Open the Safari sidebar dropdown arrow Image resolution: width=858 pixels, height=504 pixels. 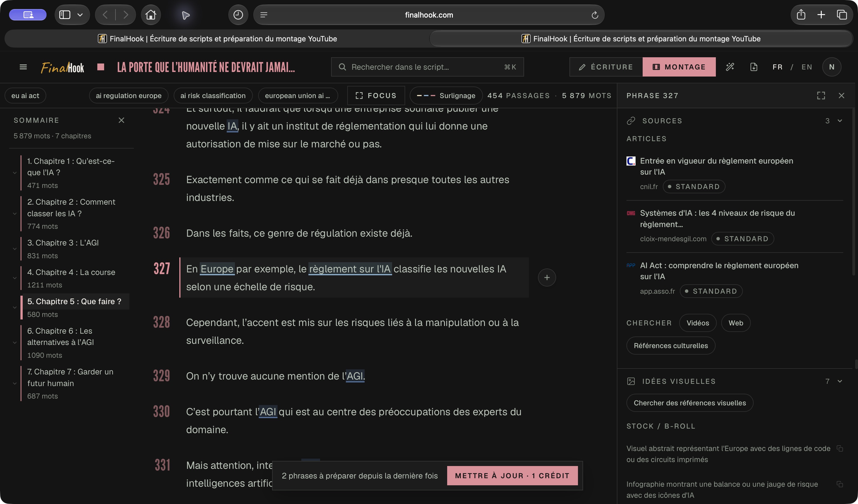80,15
